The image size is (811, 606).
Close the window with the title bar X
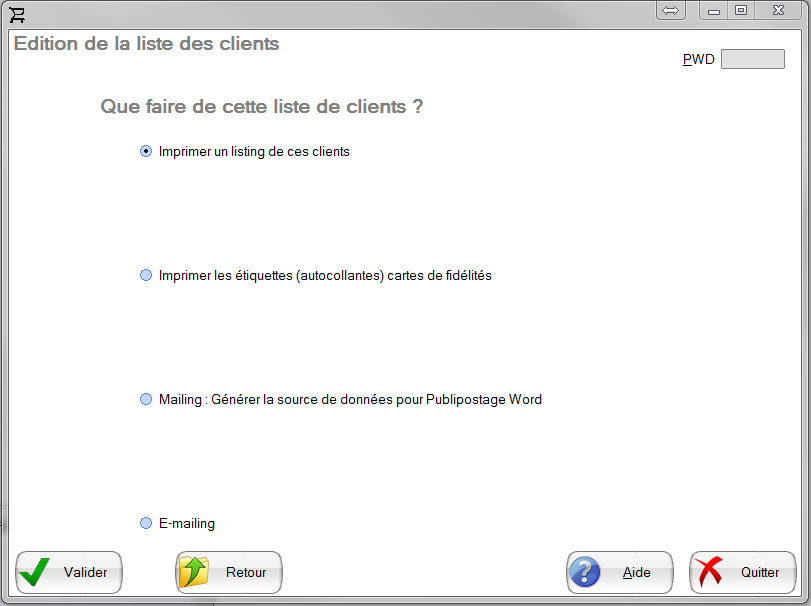coord(778,10)
